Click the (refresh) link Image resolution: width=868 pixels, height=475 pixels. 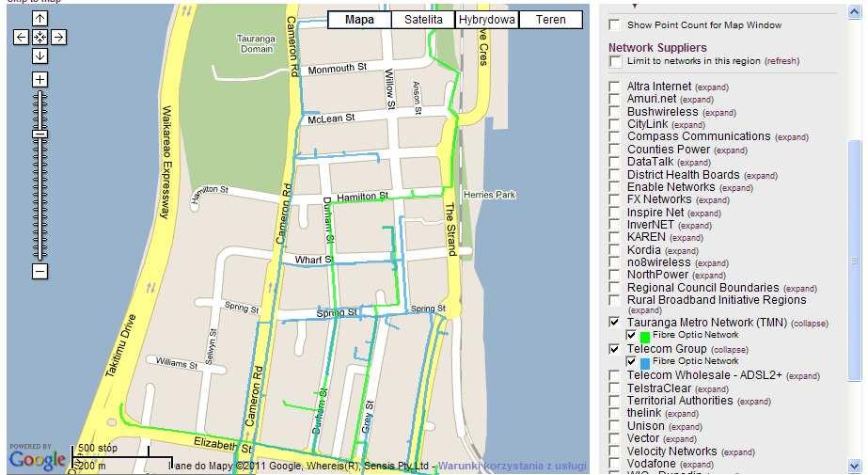(782, 61)
